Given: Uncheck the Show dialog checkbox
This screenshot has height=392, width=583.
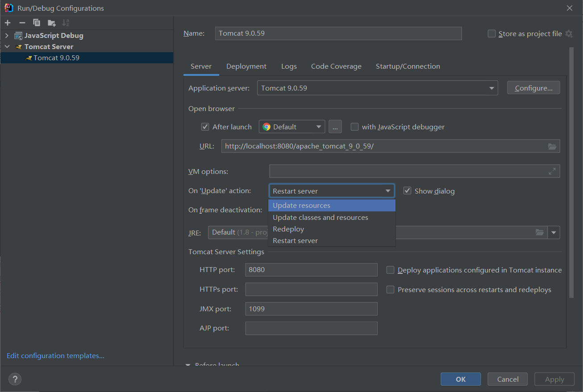Looking at the screenshot, I should (407, 191).
